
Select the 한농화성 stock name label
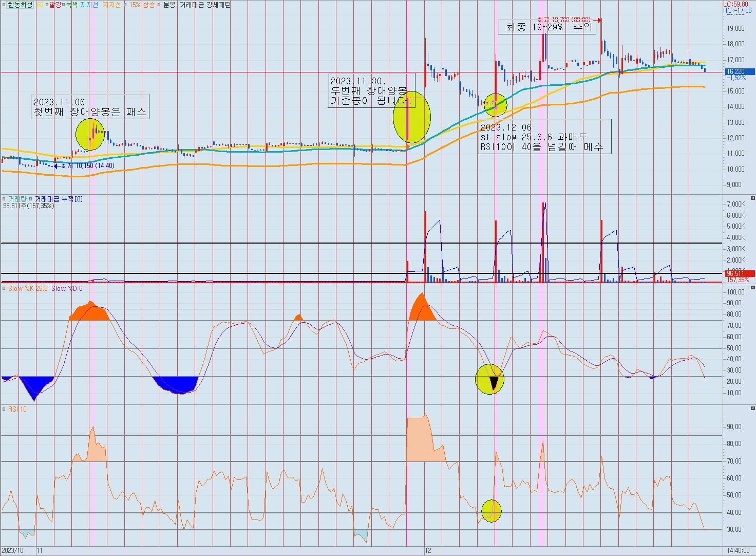click(20, 5)
